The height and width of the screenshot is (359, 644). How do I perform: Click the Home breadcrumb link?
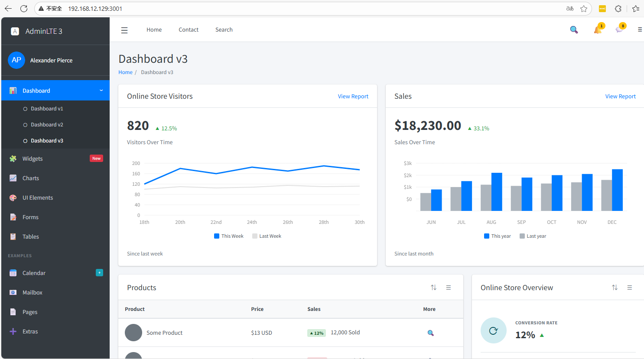pyautogui.click(x=125, y=72)
